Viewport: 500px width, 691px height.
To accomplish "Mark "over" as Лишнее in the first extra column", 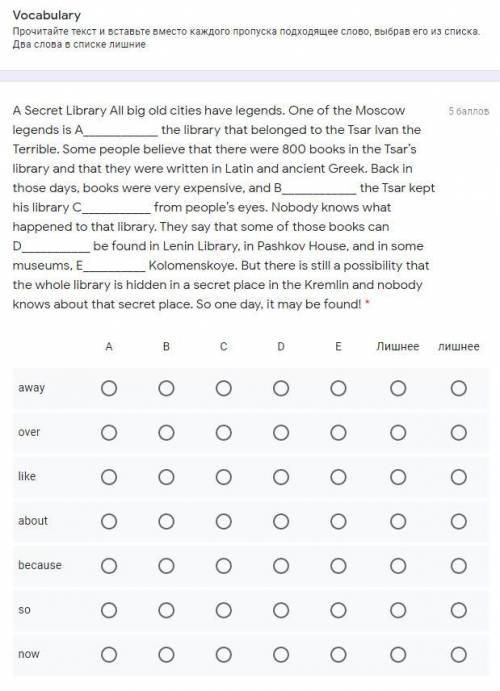I will 398,433.
